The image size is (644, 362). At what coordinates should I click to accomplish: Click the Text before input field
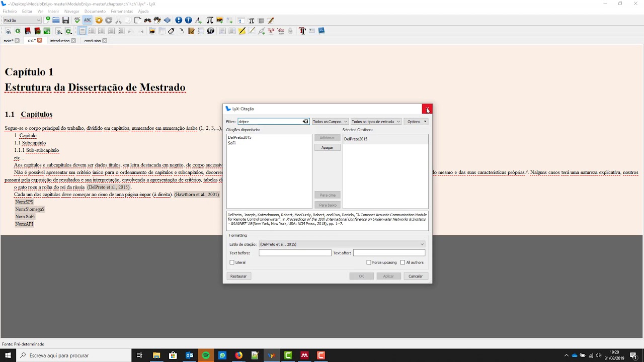[x=295, y=253]
